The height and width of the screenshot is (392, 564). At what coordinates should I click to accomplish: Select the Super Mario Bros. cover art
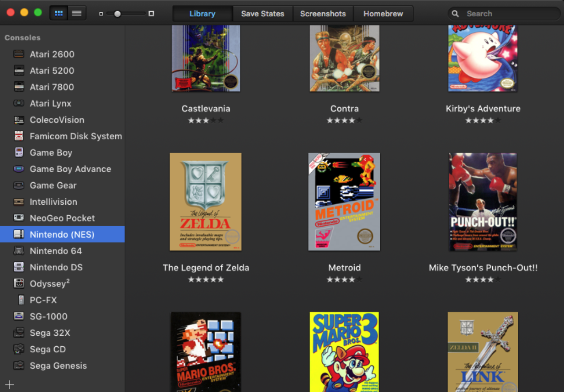[206, 352]
